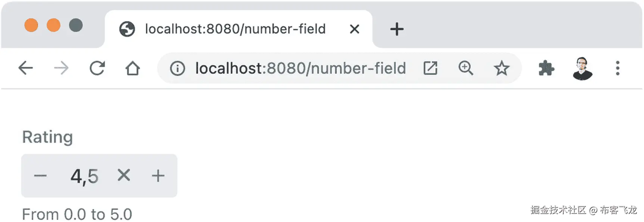The image size is (644, 222).
Task: Increase the Rating value with plus
Action: click(x=158, y=176)
